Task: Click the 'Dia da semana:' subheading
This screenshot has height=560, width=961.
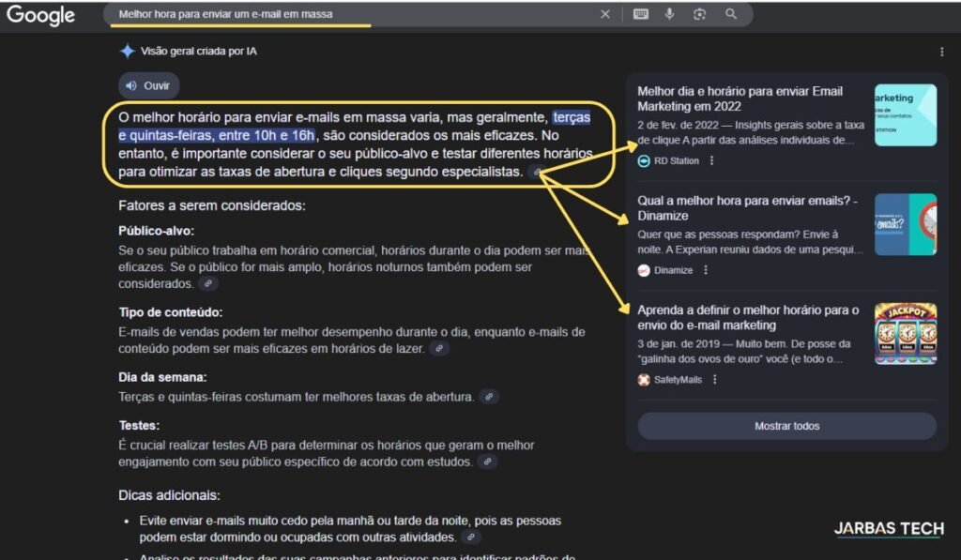Action: tap(162, 377)
